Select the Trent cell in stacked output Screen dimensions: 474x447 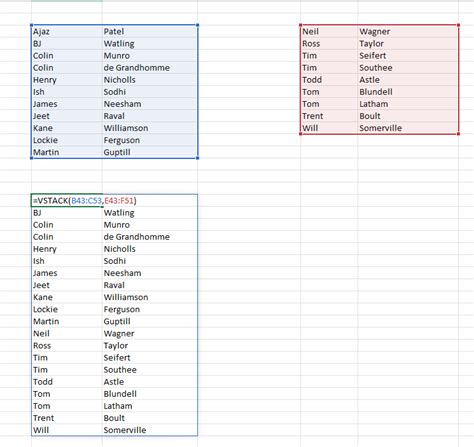coord(67,418)
